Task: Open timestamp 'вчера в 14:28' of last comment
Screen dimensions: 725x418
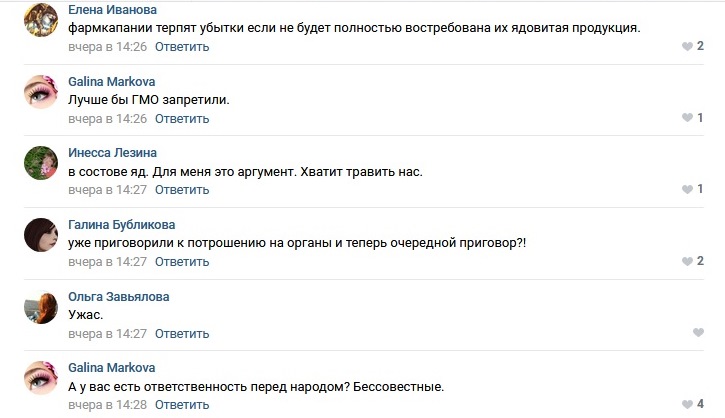Action: click(x=107, y=405)
